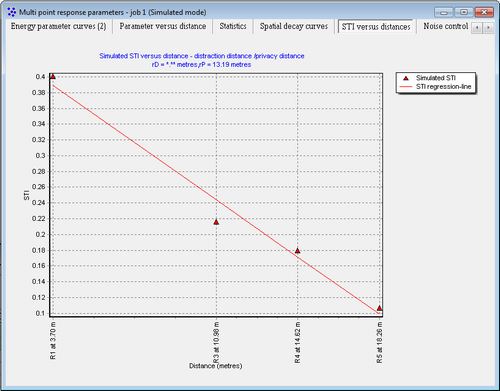Viewport: 500px width, 391px height.
Task: Click the rD / rP = 13.19 metres subtitle
Action: click(201, 65)
